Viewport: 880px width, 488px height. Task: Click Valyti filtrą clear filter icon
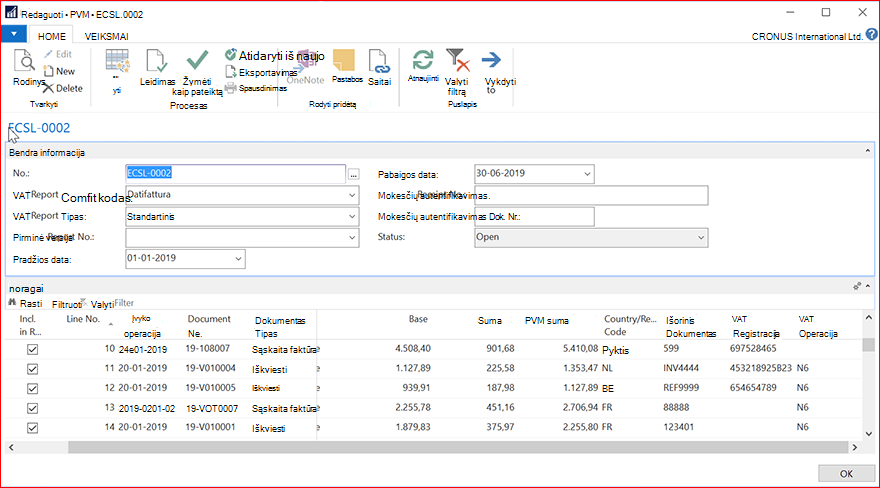pyautogui.click(x=457, y=60)
